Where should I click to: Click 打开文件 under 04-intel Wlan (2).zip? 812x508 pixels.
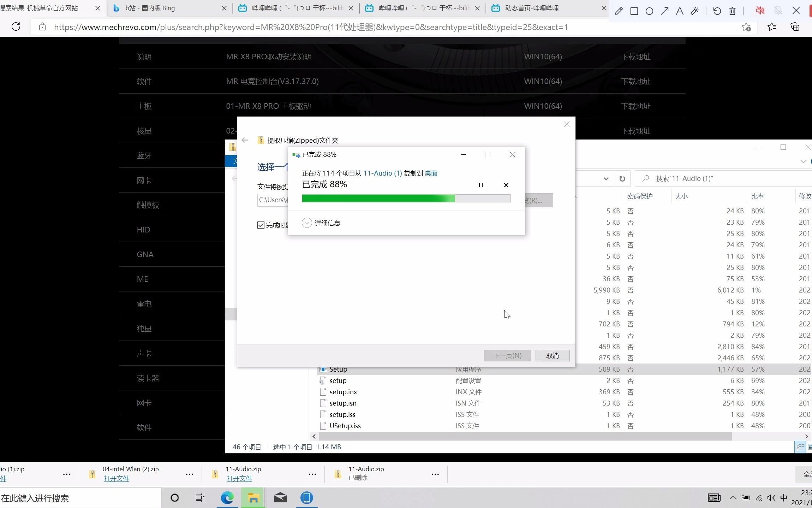116,478
